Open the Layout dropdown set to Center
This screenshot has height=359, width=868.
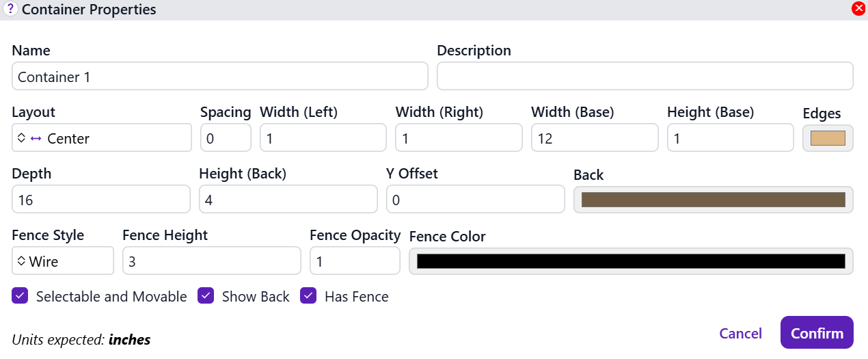tap(101, 138)
